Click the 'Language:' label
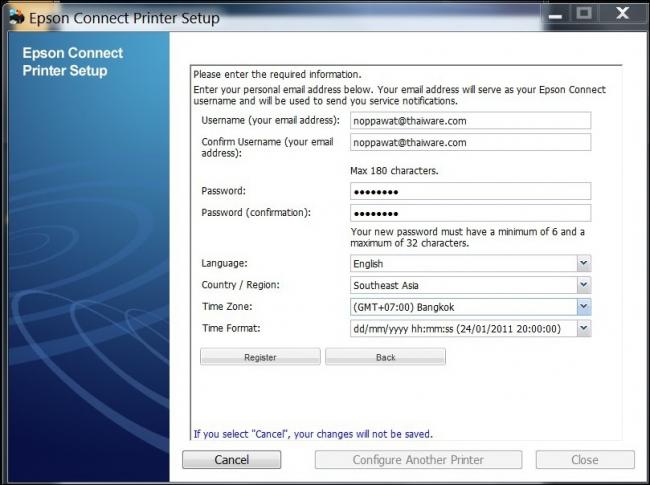Viewport: 650px width, 485px height. [x=224, y=263]
